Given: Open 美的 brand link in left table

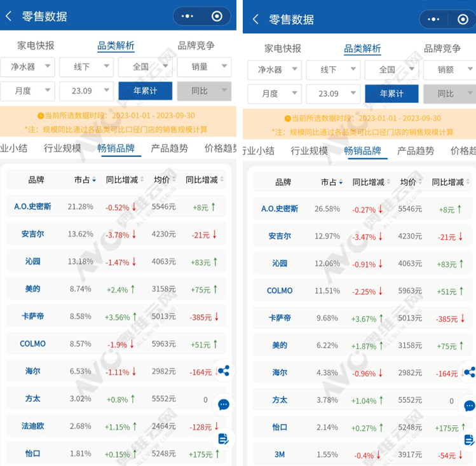Looking at the screenshot, I should tap(32, 289).
